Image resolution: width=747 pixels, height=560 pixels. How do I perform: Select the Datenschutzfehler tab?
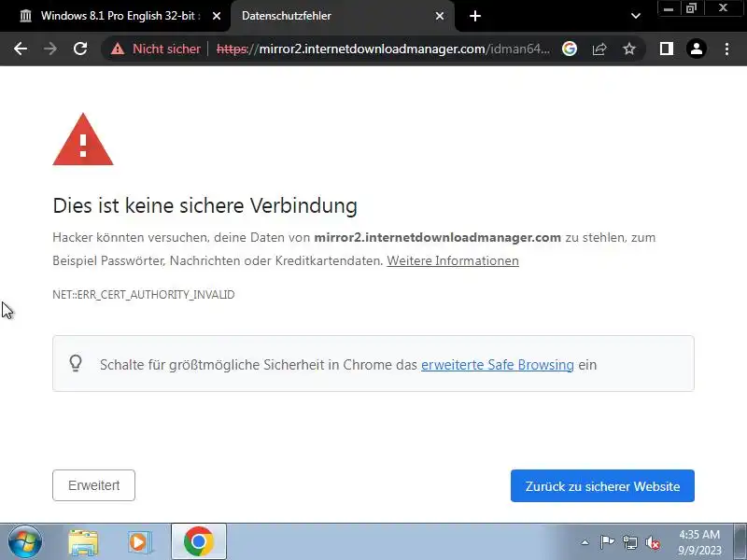342,16
